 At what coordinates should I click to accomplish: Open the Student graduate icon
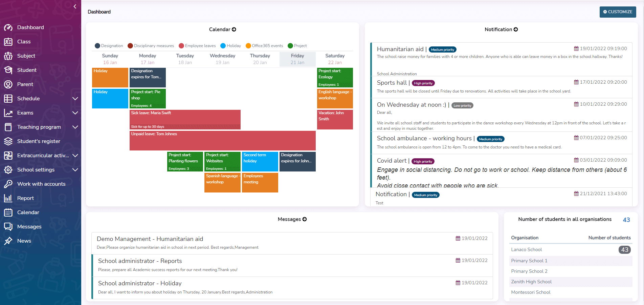(8, 70)
